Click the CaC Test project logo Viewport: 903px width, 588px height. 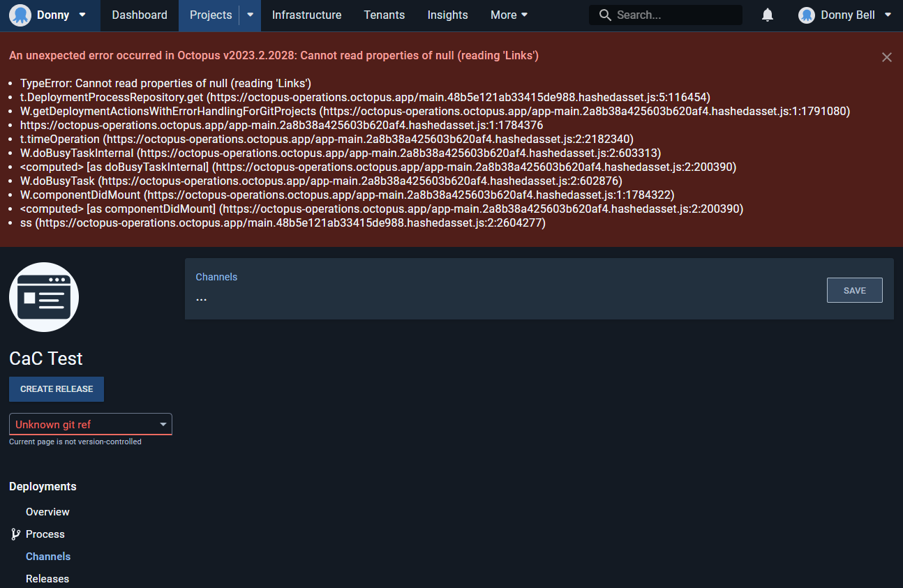pos(43,296)
